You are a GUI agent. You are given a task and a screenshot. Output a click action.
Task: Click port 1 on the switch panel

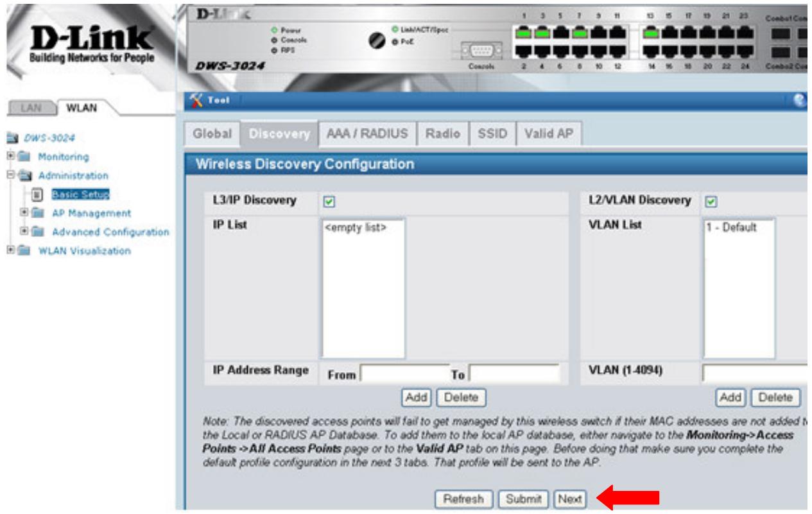522,32
